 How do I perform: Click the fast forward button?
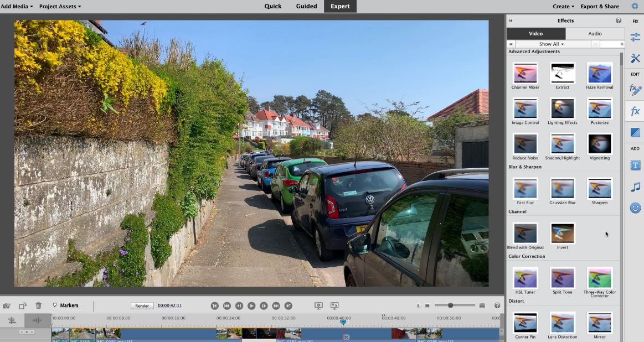pos(276,305)
